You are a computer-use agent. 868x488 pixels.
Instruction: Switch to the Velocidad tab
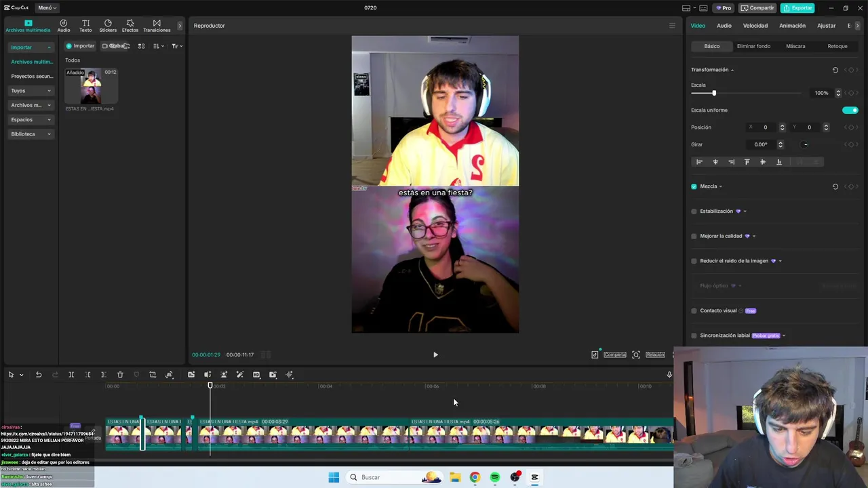pos(755,26)
